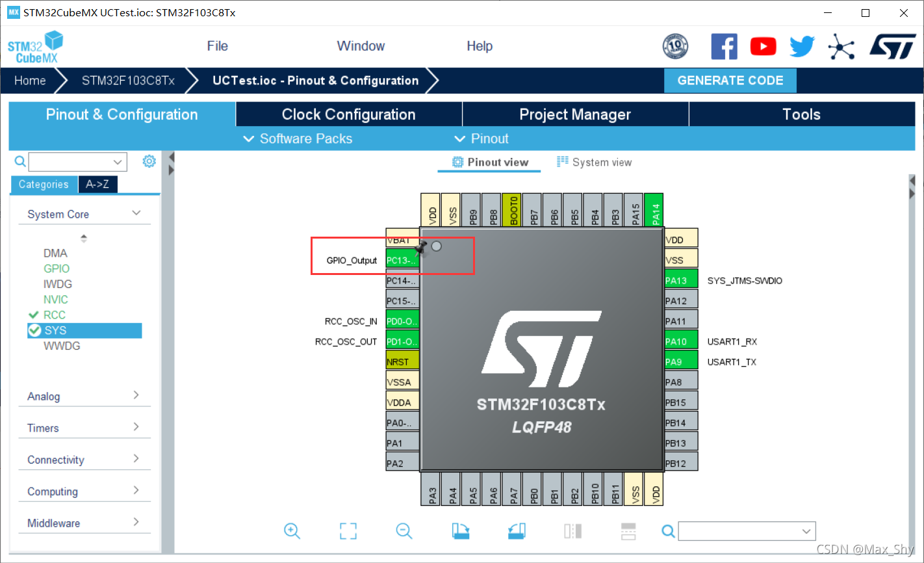Image resolution: width=924 pixels, height=563 pixels.
Task: Select NVIC in the System Core list
Action: (x=56, y=300)
